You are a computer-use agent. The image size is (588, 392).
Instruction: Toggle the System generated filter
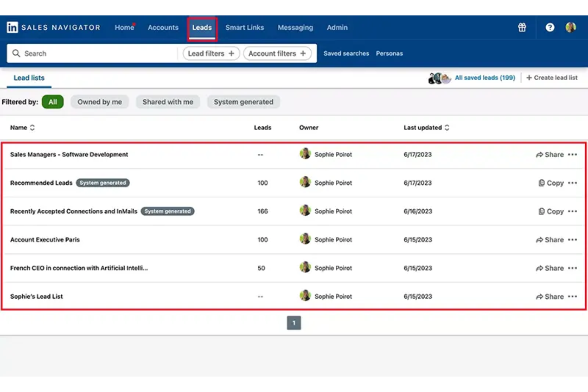coord(244,102)
